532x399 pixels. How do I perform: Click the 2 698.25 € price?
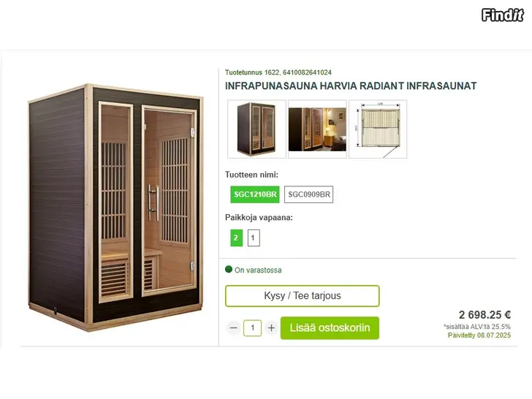coord(484,315)
